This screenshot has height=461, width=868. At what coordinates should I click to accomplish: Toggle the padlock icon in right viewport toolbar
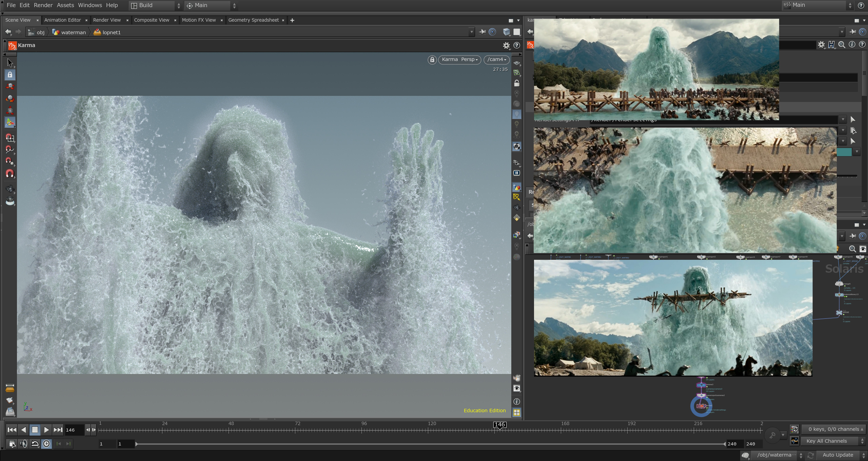516,83
